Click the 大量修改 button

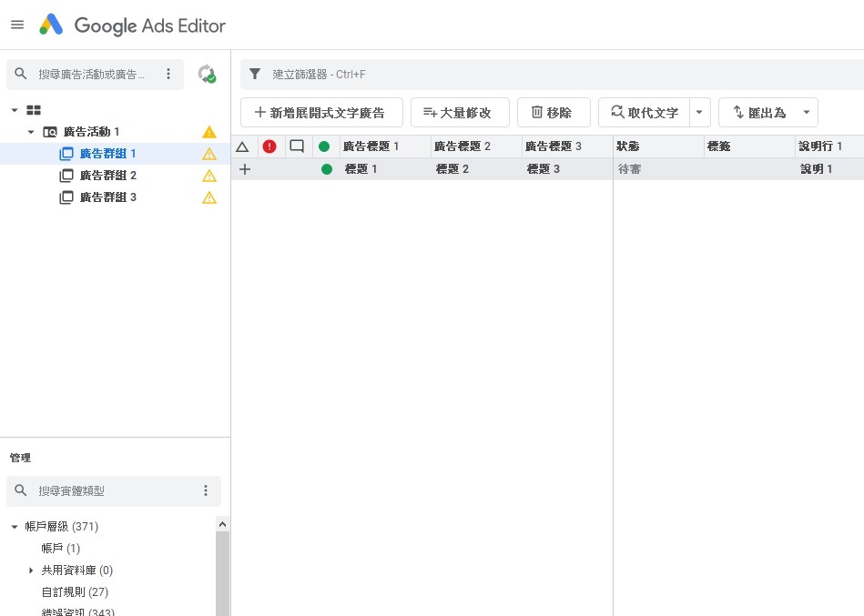[x=459, y=113]
